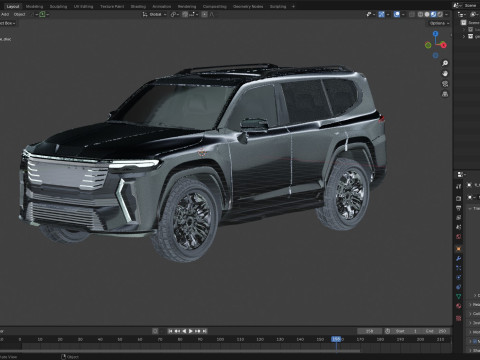The height and width of the screenshot is (360, 480).
Task: Add a new workspace with plus icon
Action: pyautogui.click(x=293, y=6)
